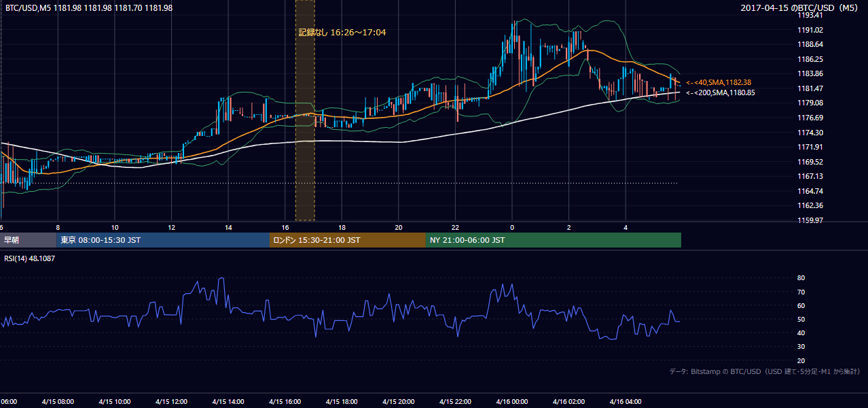Viewport: 868px width, 408px height.
Task: Select the ロンドン 15:30-21:00 JST session bar
Action: [348, 240]
